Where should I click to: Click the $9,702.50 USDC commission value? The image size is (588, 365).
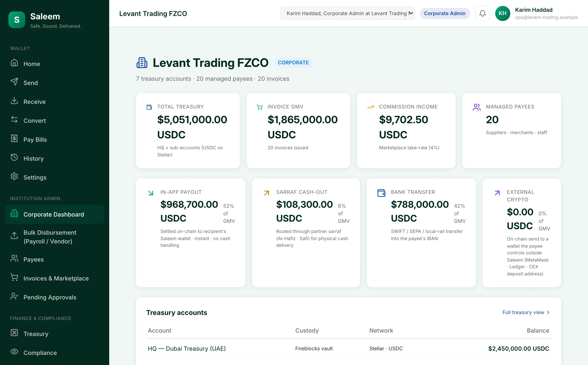(x=404, y=127)
